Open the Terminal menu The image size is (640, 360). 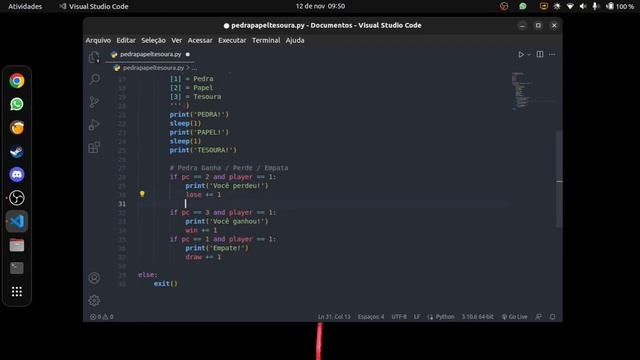266,40
